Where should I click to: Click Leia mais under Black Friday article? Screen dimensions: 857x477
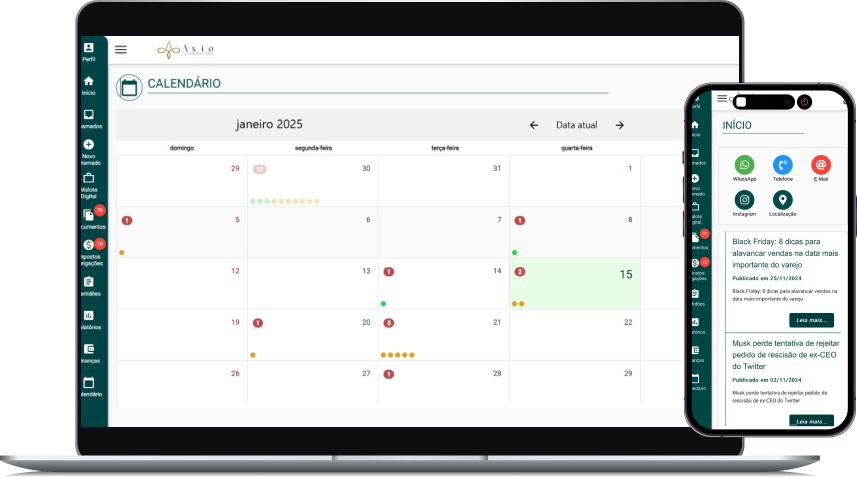coord(811,320)
